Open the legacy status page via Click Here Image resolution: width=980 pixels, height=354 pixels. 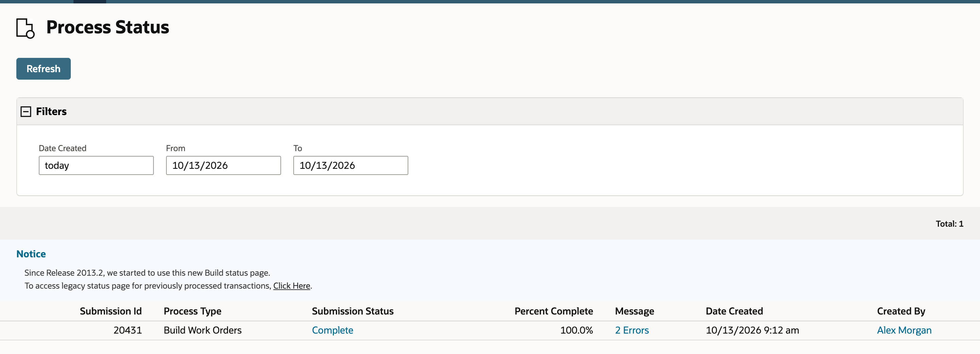click(x=292, y=286)
